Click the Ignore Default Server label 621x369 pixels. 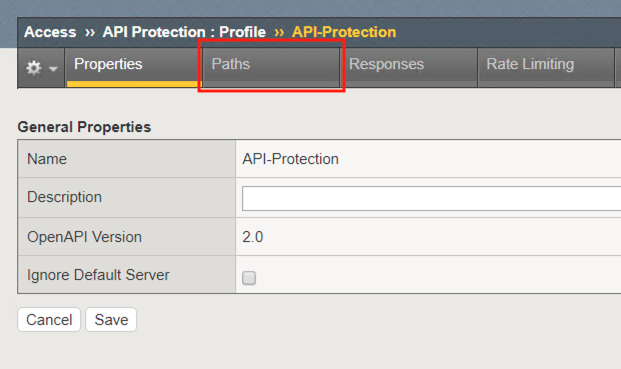[x=98, y=275]
